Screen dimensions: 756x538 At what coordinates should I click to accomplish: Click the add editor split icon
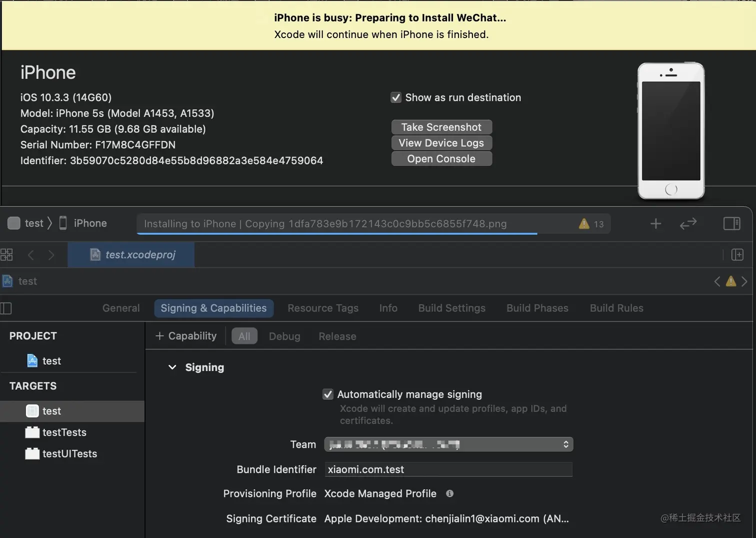737,255
